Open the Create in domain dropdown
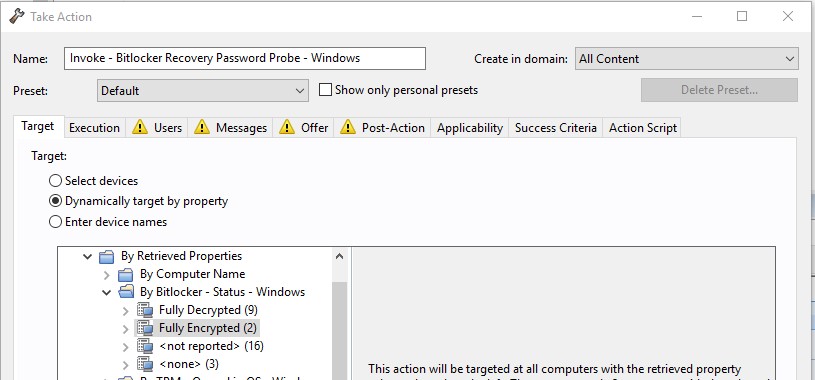The height and width of the screenshot is (380, 815). [686, 59]
